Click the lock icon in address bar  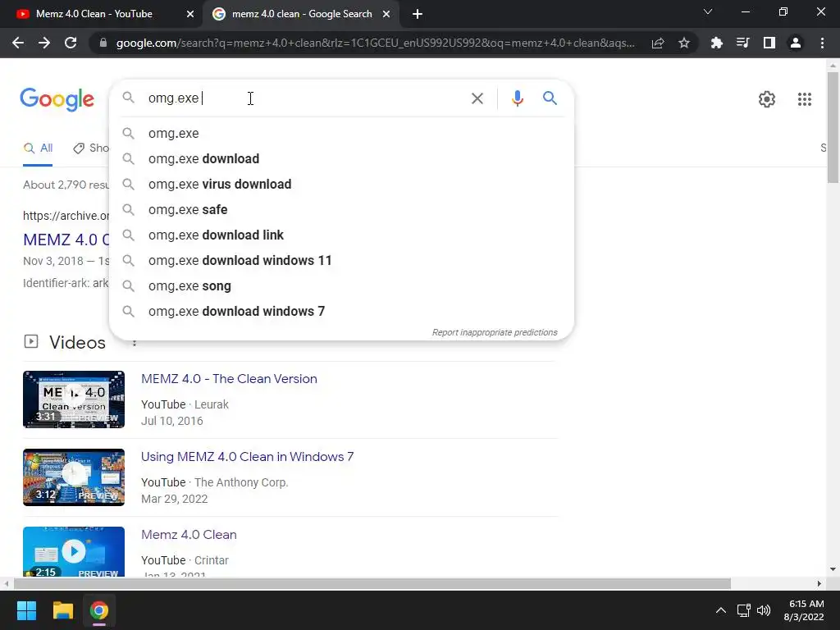coord(103,43)
